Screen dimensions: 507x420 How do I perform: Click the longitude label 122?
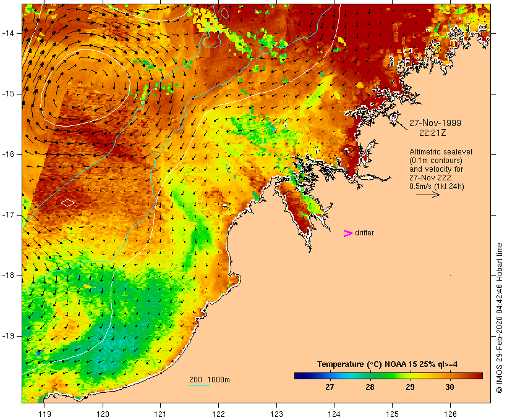pos(219,414)
